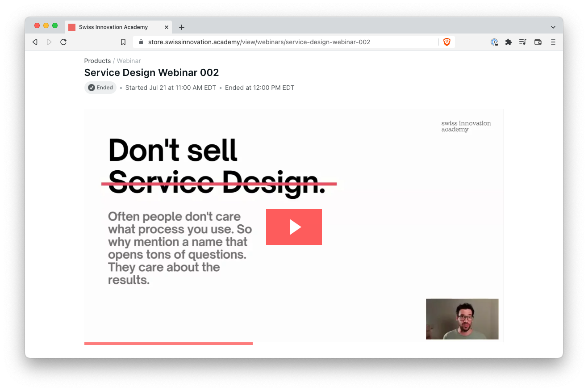Viewport: 588px width, 391px height.
Task: Open the 1Password extension icon
Action: pyautogui.click(x=494, y=42)
